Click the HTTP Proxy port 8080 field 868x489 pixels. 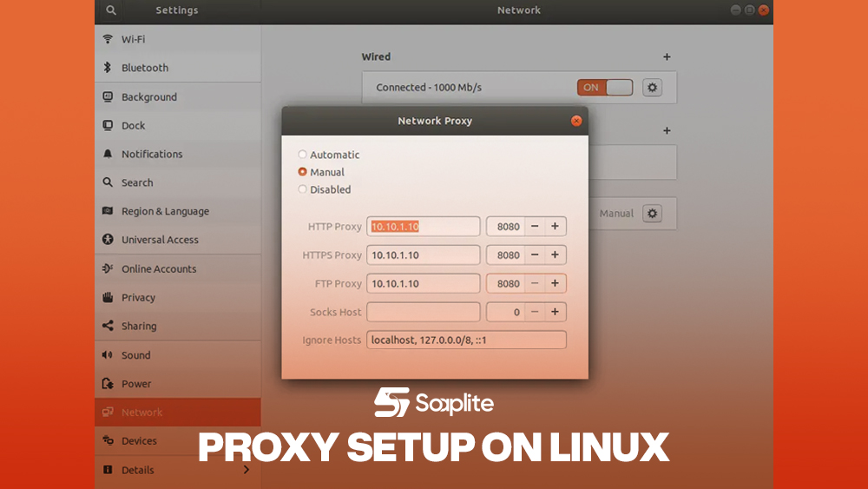pyautogui.click(x=505, y=226)
